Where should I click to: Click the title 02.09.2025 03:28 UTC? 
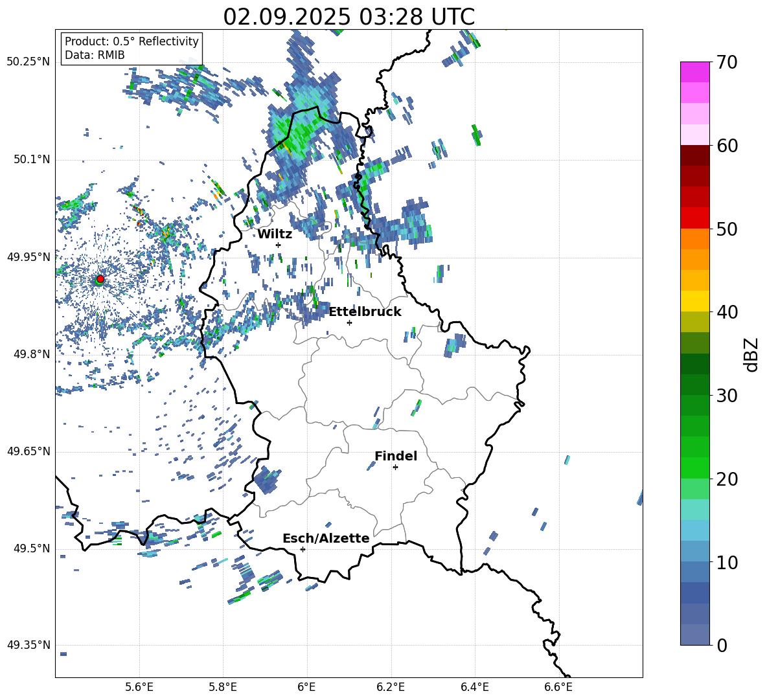click(x=349, y=17)
